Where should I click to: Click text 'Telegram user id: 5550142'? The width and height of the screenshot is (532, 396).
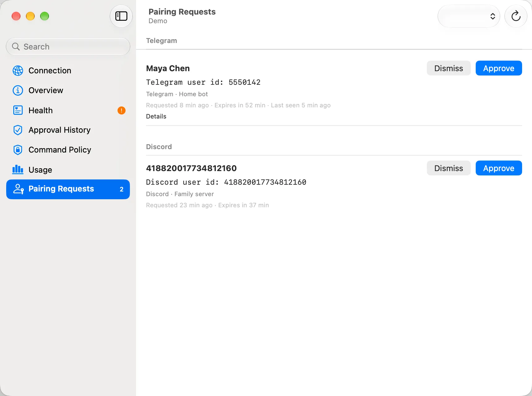(203, 82)
